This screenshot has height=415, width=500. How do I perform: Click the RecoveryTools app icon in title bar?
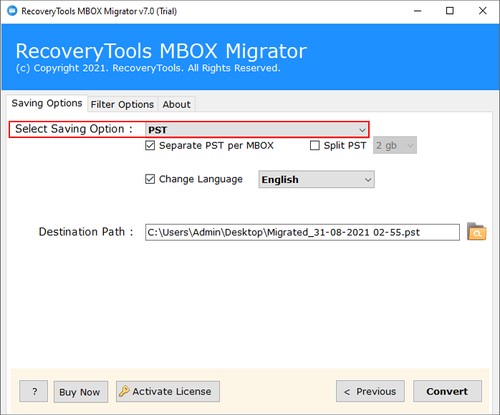12,11
